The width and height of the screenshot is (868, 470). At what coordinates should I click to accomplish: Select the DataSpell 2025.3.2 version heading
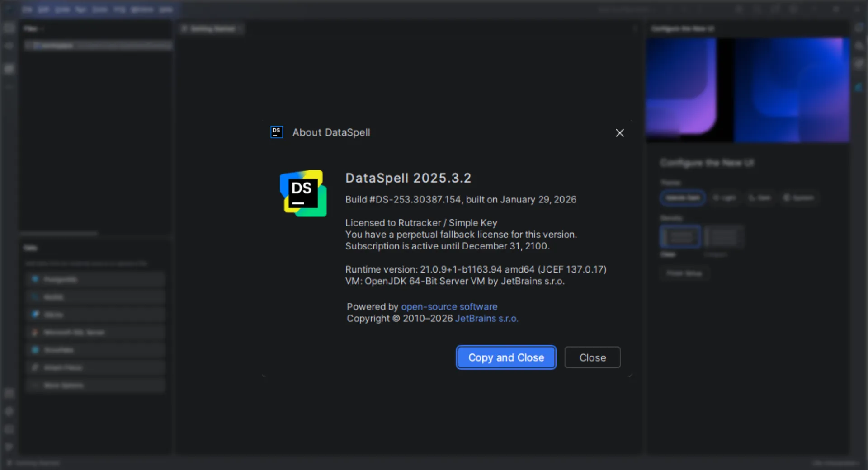pyautogui.click(x=408, y=178)
